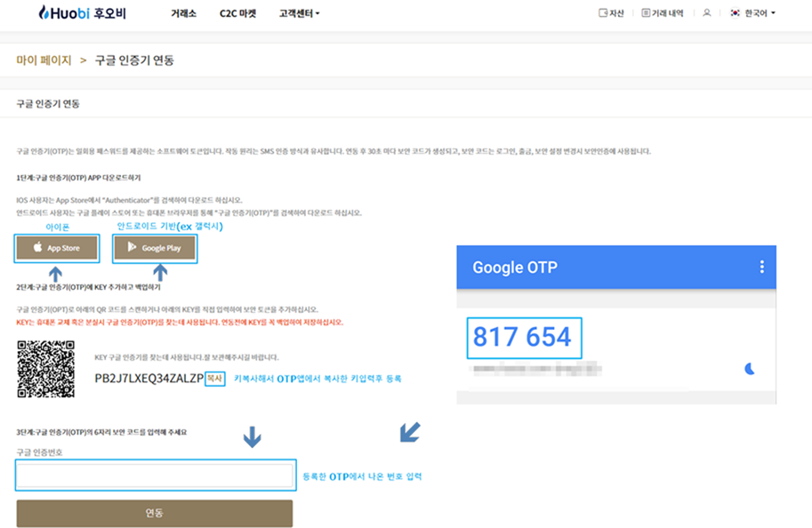
Task: Click the Google Play download button
Action: [155, 248]
